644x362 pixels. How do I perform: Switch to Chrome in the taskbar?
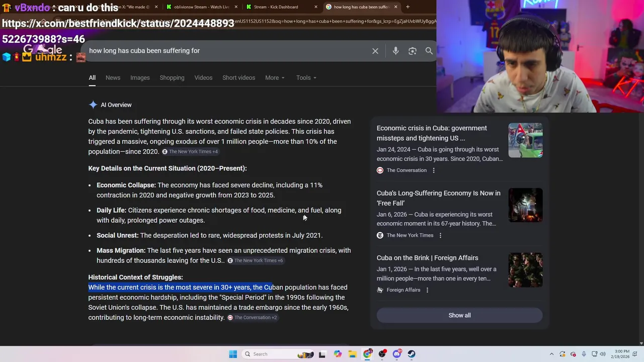[x=367, y=354]
